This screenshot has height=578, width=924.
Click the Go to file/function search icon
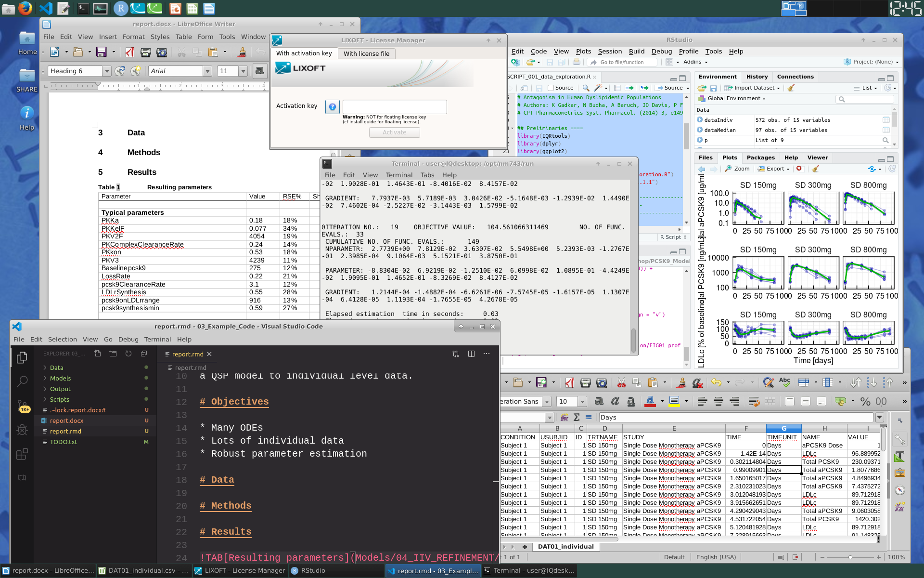click(621, 61)
